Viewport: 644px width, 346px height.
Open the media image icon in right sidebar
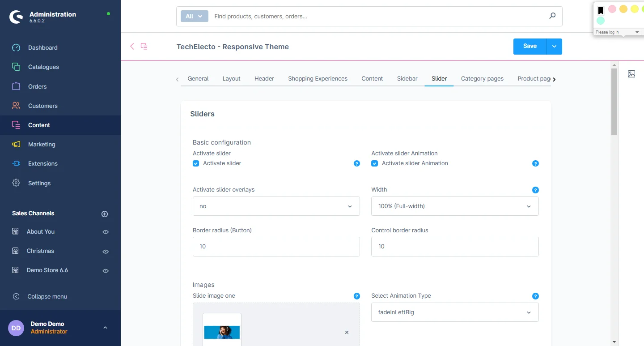point(631,74)
